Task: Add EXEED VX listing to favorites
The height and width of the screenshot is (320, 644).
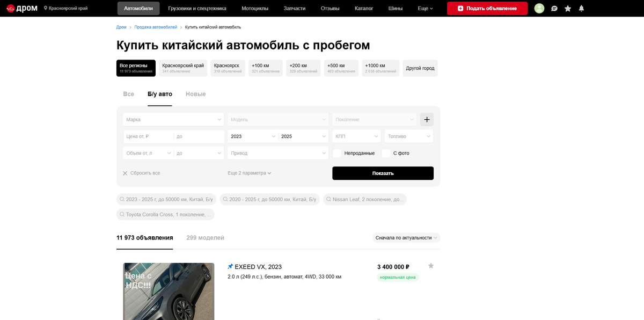Action: tap(431, 266)
